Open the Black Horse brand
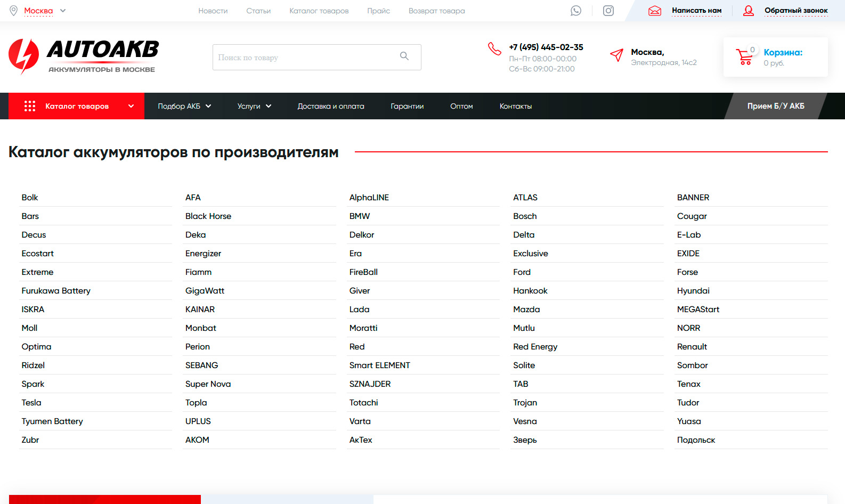The height and width of the screenshot is (504, 845). pos(208,216)
